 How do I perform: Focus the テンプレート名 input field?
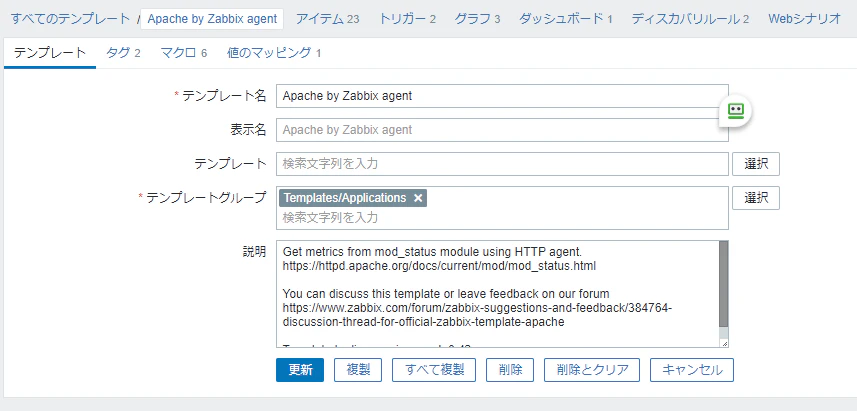(502, 96)
